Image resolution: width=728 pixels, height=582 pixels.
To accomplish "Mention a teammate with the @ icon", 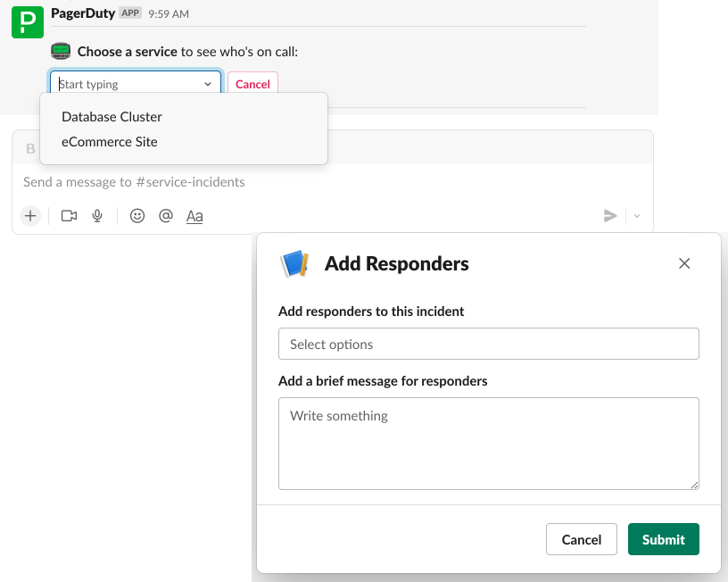I will (x=166, y=215).
